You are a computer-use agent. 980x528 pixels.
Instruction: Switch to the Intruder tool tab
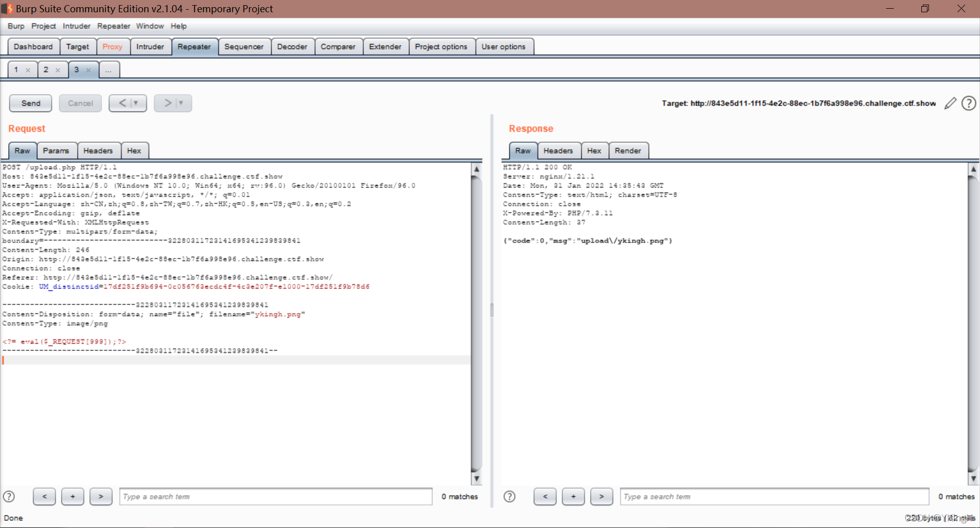coord(150,46)
